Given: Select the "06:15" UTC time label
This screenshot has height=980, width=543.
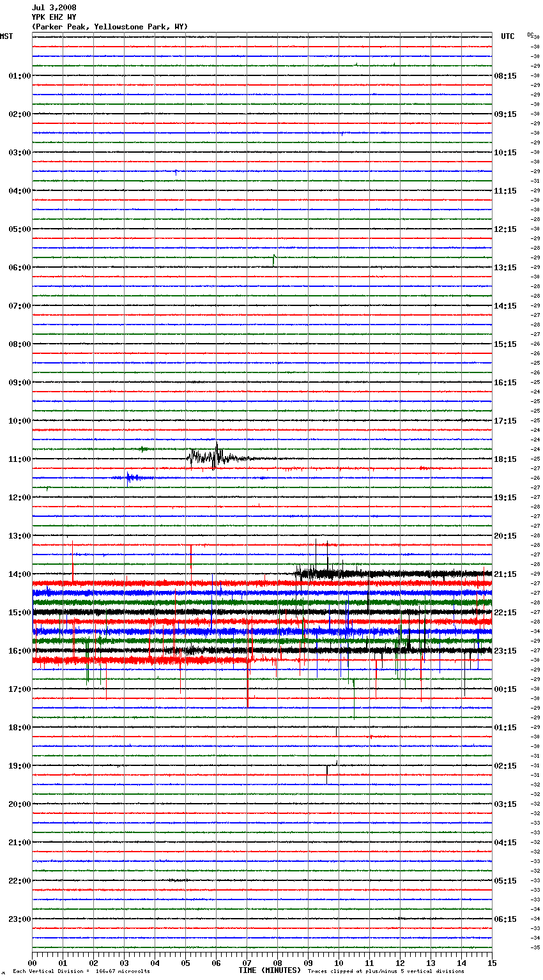Looking at the screenshot, I should [x=505, y=919].
